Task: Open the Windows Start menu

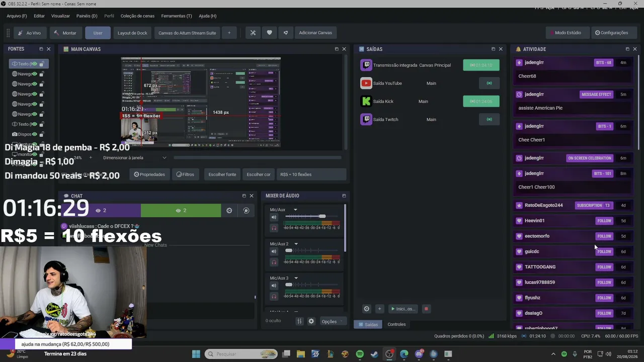Action: (196, 354)
